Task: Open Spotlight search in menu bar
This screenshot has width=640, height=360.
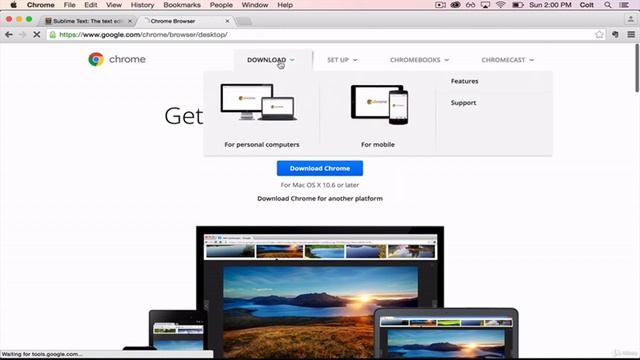Action: tap(608, 5)
